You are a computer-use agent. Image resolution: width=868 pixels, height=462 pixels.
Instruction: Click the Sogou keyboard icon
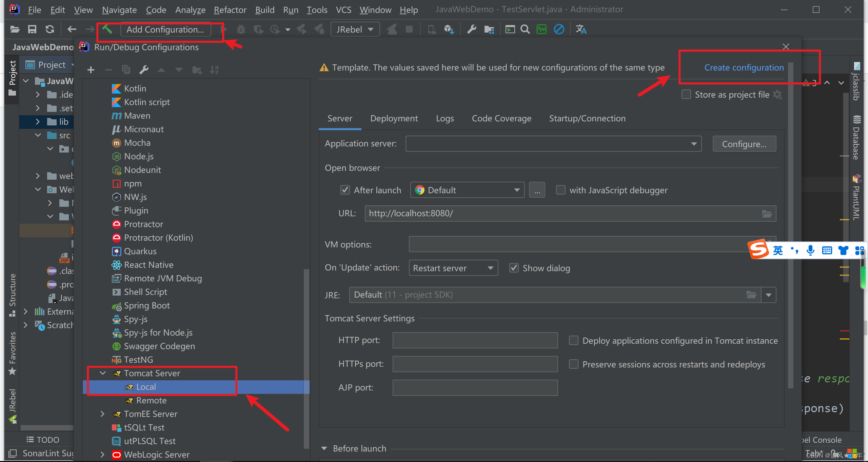tap(827, 250)
